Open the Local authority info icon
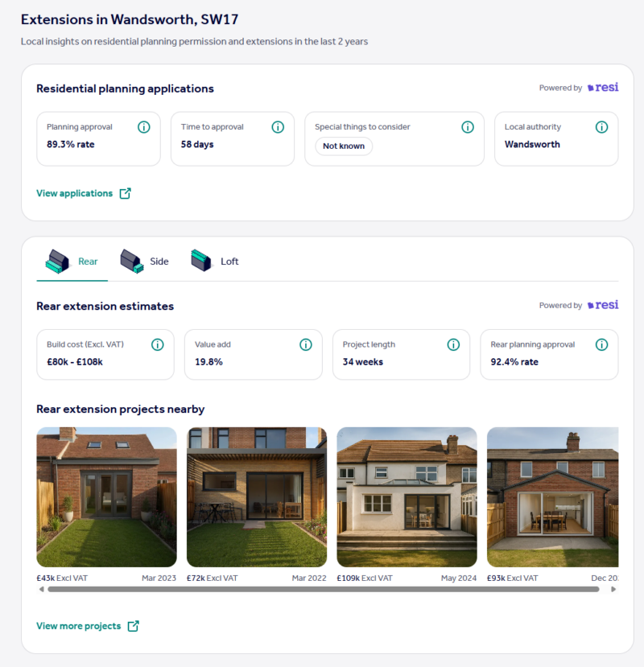 click(x=601, y=127)
